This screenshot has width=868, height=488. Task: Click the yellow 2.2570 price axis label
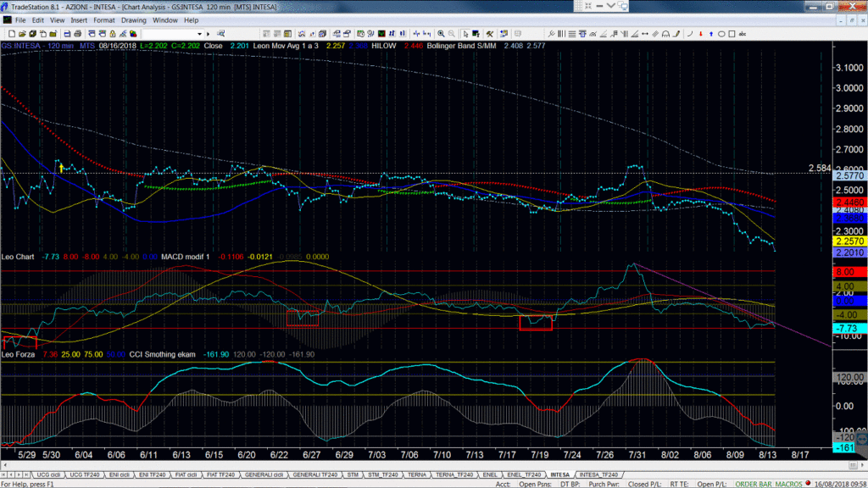(849, 241)
